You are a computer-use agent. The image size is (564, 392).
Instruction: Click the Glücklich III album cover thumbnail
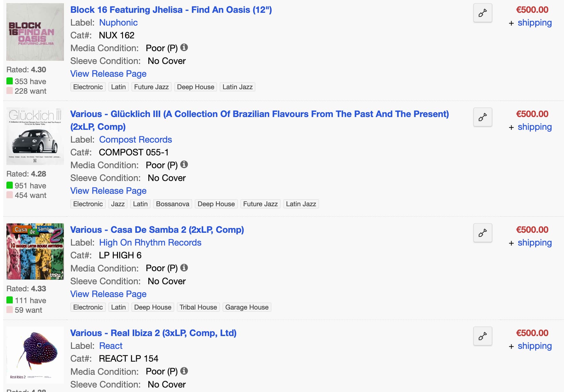pos(35,137)
